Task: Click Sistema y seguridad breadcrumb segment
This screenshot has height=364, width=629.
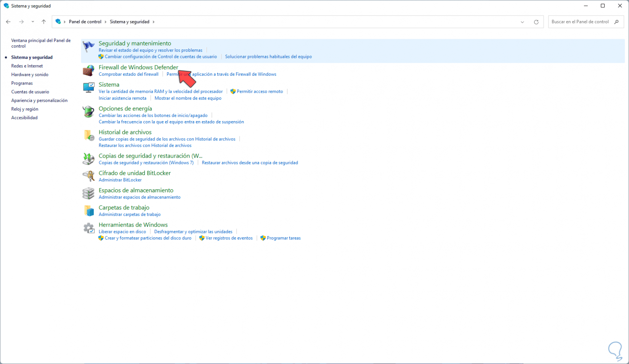Action: point(130,22)
